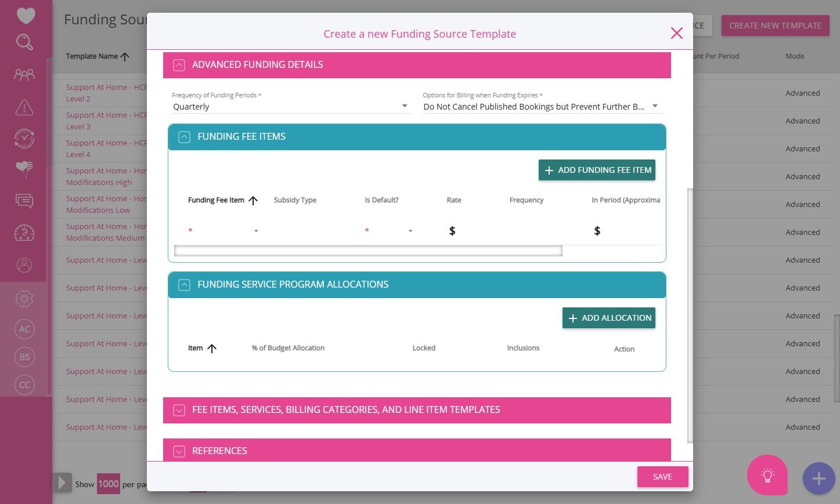Expand the References section
Viewport: 840px width, 504px height.
click(179, 451)
